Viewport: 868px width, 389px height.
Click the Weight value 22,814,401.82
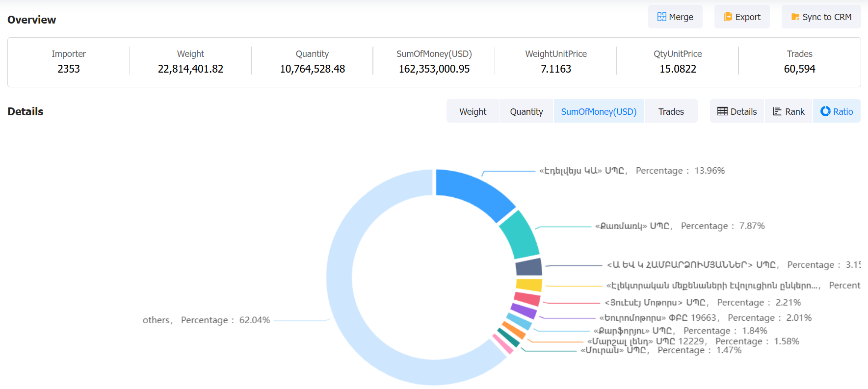190,69
